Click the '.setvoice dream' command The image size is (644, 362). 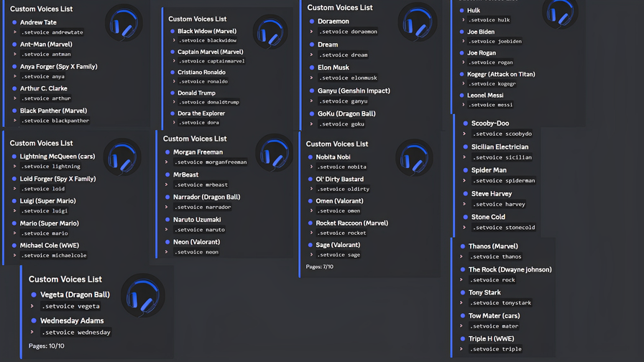coord(344,55)
